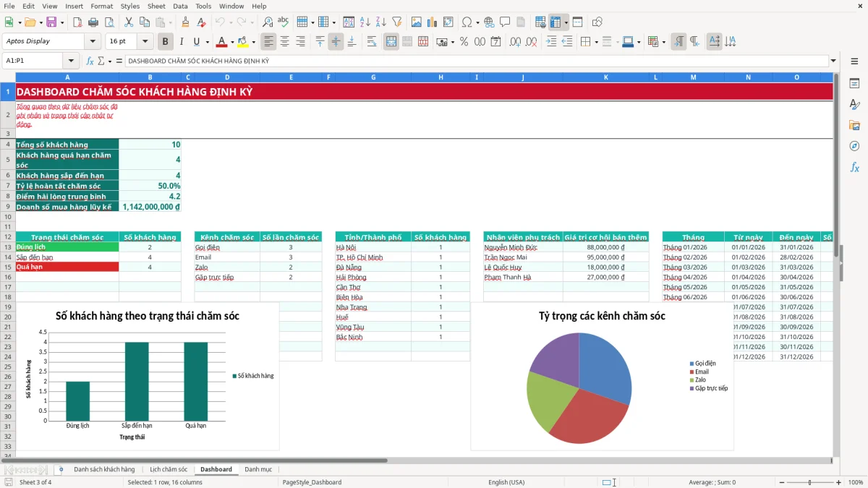Click the Copy icon

145,22
